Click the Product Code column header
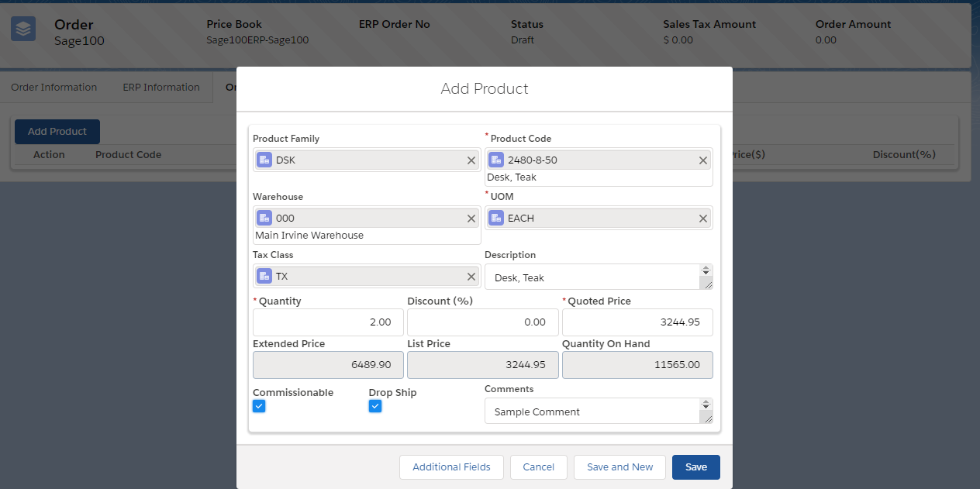This screenshot has height=489, width=980. point(128,155)
